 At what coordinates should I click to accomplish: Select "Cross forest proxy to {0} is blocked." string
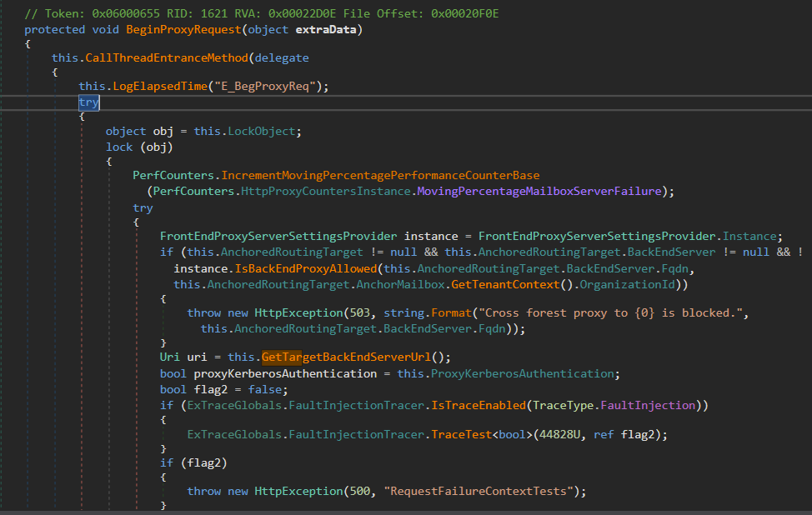tap(611, 313)
